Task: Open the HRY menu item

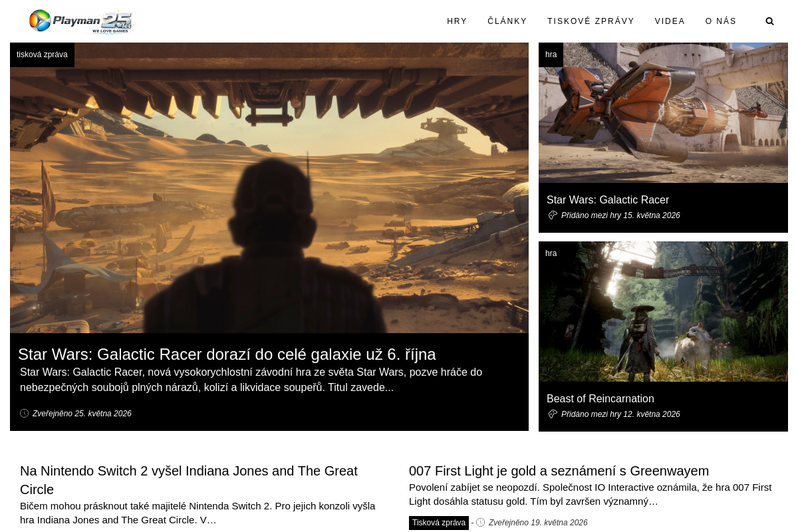Action: click(x=457, y=21)
